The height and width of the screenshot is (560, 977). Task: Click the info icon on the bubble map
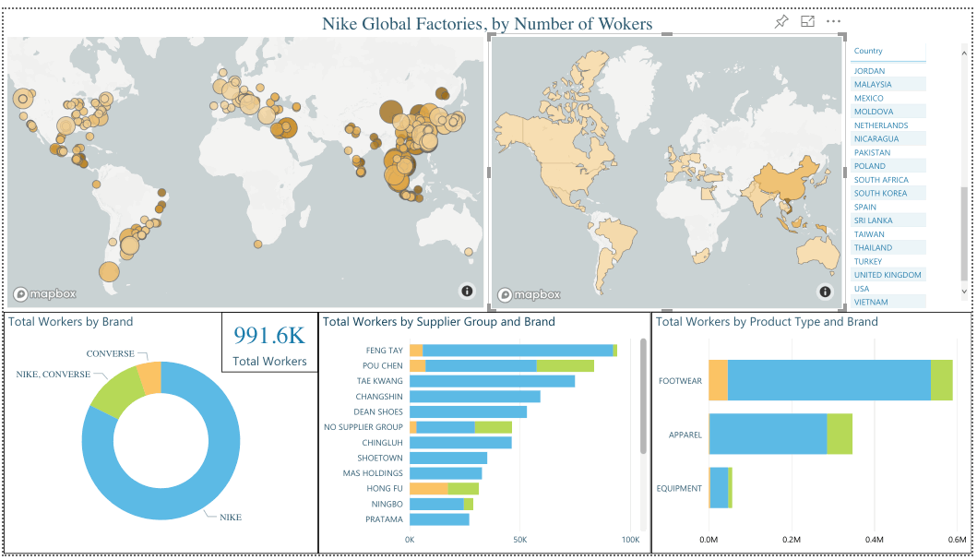[x=467, y=291]
